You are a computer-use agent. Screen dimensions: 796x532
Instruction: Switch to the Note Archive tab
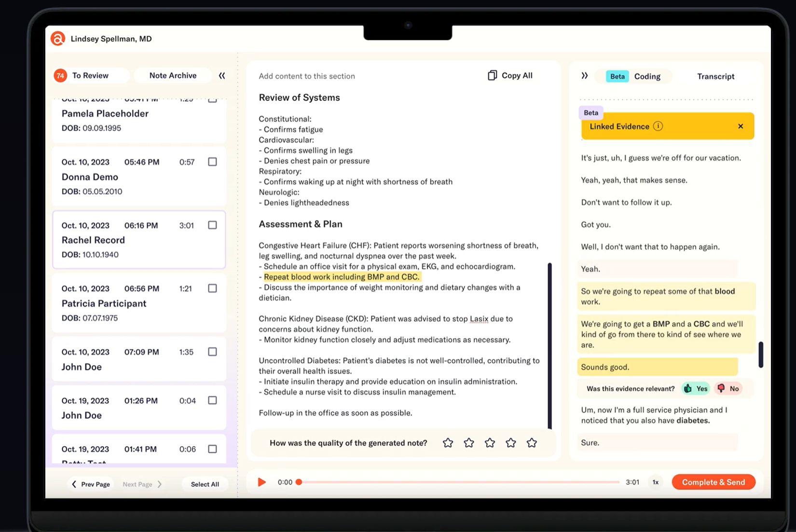tap(172, 75)
